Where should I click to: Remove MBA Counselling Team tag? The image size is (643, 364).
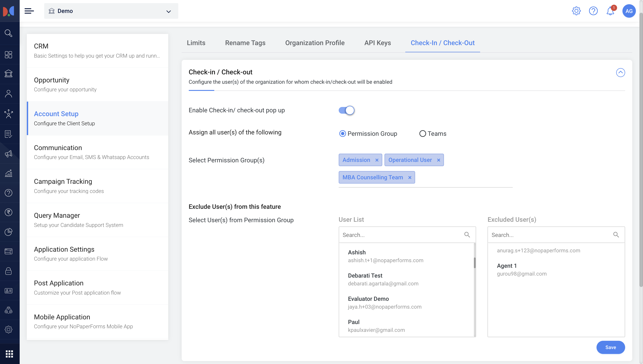pyautogui.click(x=410, y=178)
